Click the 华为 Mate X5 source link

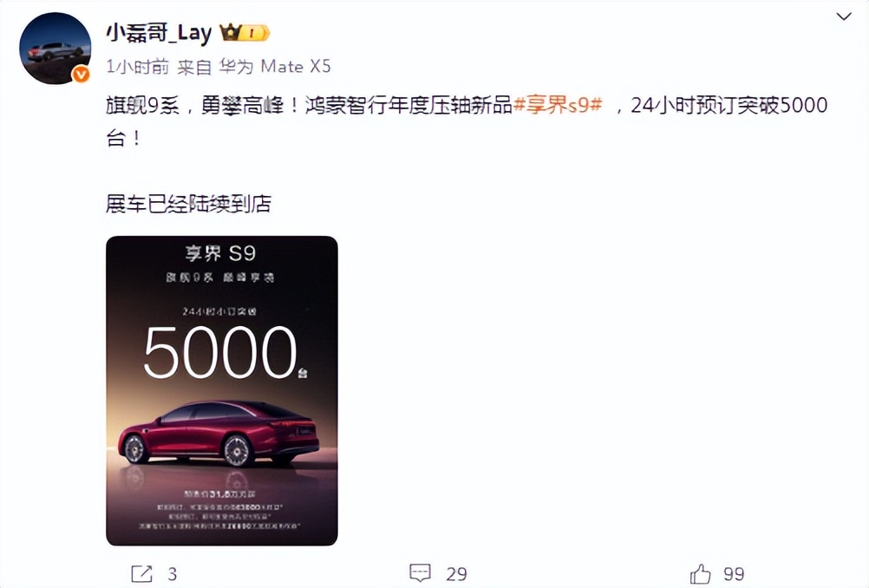pos(275,67)
